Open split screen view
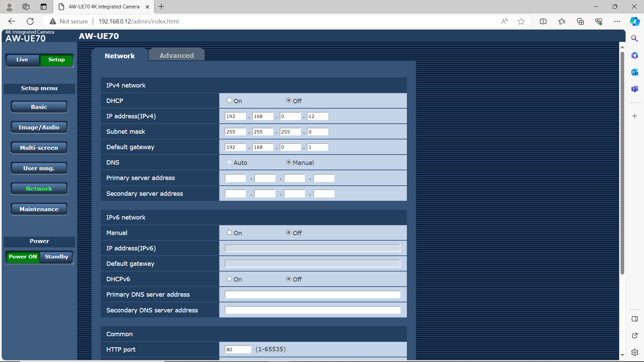This screenshot has width=644, height=362. [x=543, y=21]
